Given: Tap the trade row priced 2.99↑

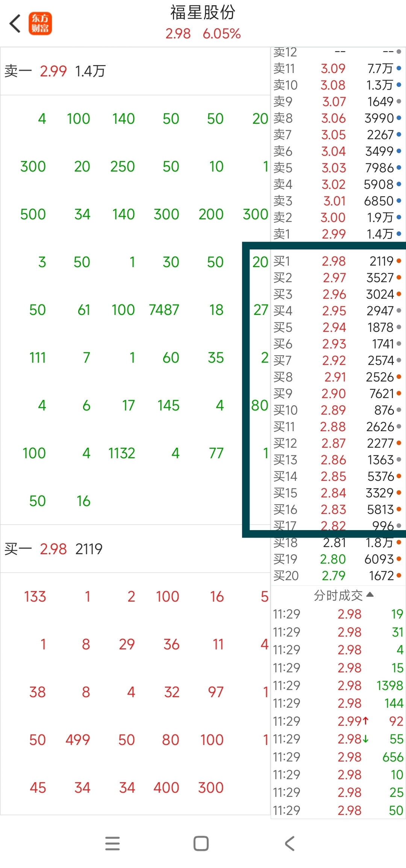Looking at the screenshot, I should [x=338, y=721].
